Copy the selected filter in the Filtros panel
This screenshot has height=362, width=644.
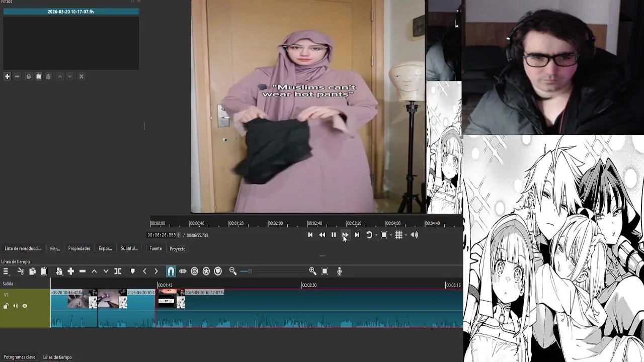[29, 76]
